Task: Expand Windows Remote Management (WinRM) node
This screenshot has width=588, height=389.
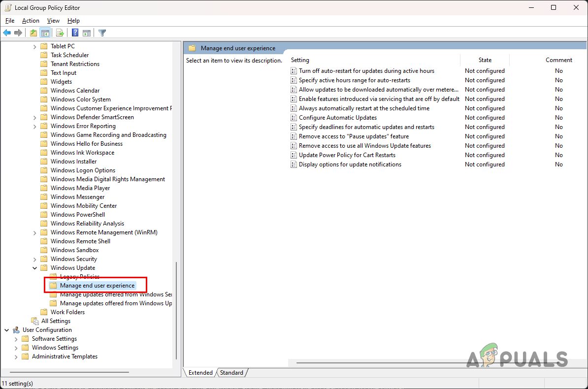Action: [x=34, y=232]
